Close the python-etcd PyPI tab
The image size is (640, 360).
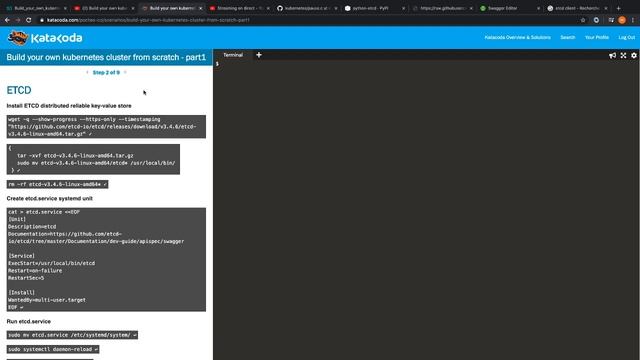[x=403, y=8]
